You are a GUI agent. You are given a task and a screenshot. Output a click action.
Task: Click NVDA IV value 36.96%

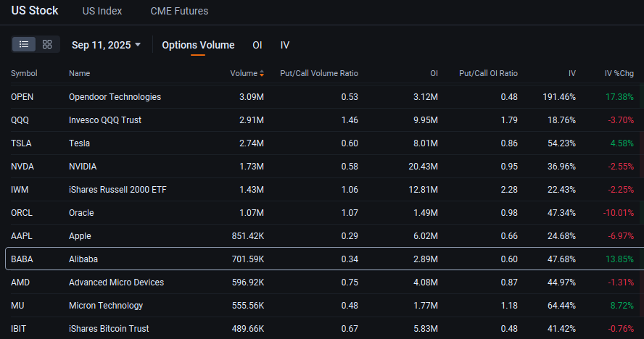tap(561, 167)
